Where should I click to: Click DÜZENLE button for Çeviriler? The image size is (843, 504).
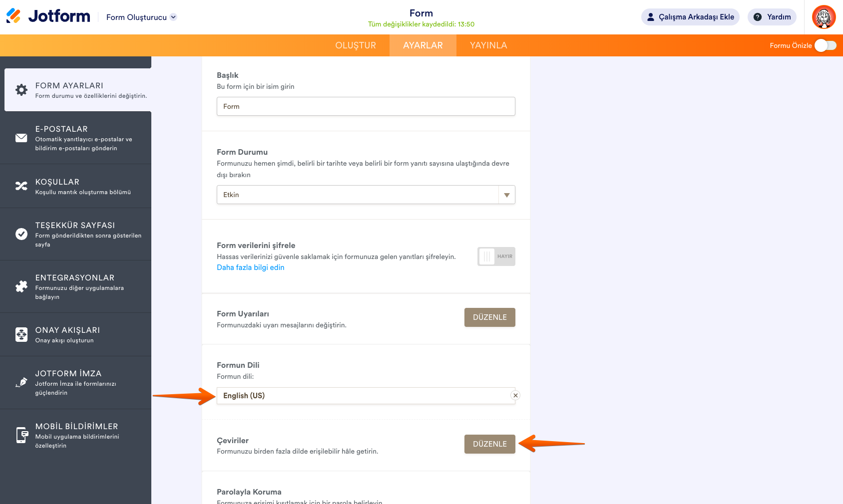tap(489, 444)
